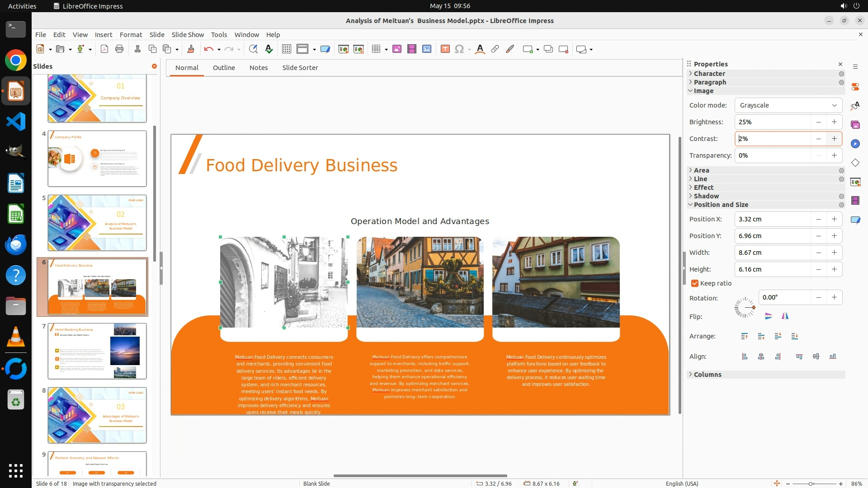868x488 pixels.
Task: Select slide 7 thumbnail Hotel Booking Business
Action: pyautogui.click(x=97, y=351)
